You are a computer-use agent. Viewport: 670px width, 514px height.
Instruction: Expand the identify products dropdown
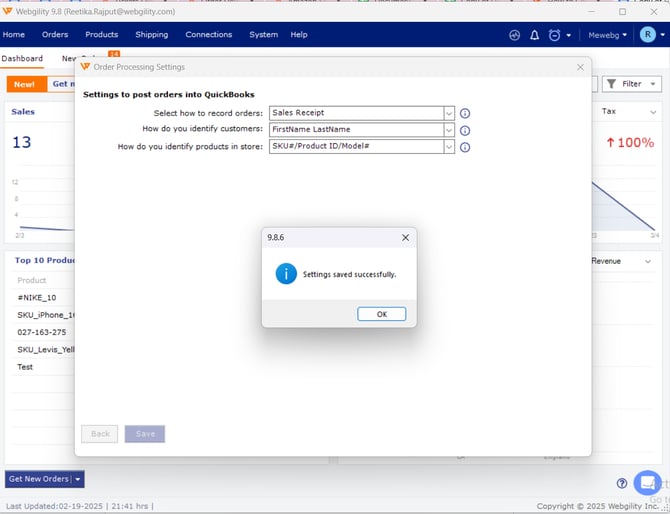[448, 147]
